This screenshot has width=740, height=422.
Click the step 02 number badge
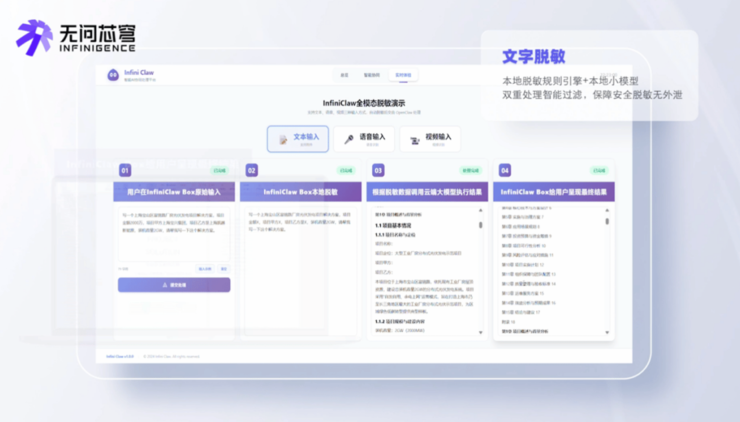(x=252, y=171)
